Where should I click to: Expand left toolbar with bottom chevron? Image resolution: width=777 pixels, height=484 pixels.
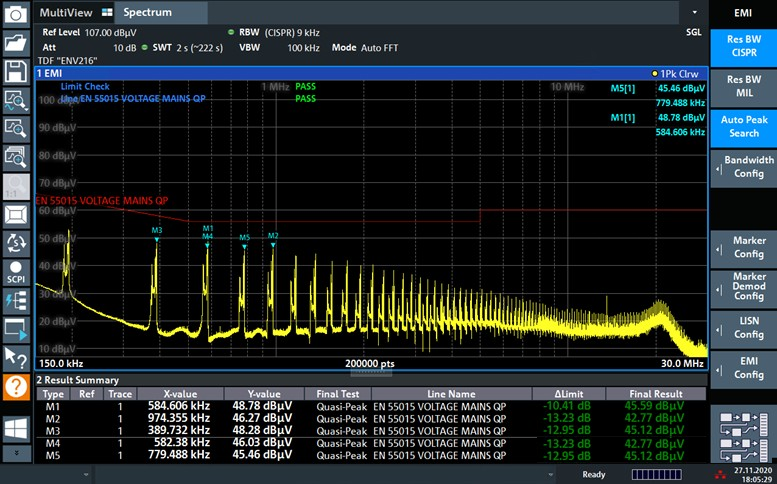tap(16, 454)
